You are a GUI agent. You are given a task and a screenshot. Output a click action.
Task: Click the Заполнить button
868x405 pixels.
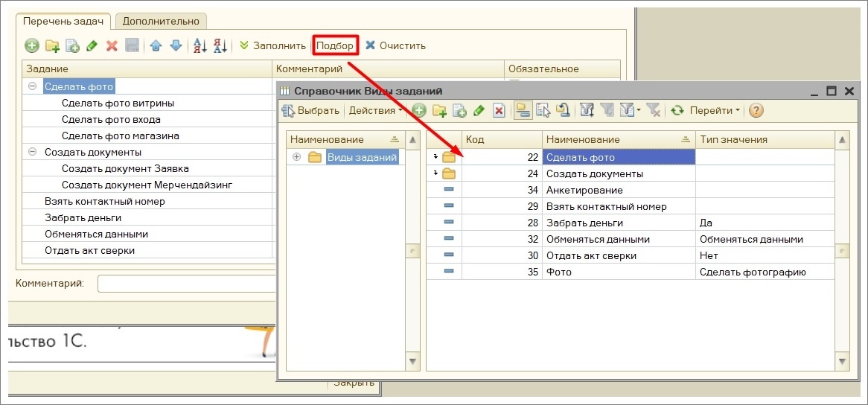[273, 46]
